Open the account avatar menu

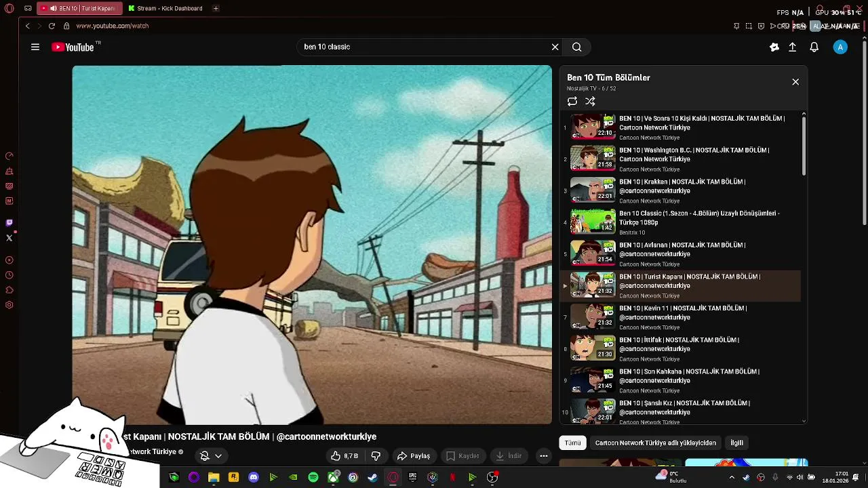(x=840, y=47)
